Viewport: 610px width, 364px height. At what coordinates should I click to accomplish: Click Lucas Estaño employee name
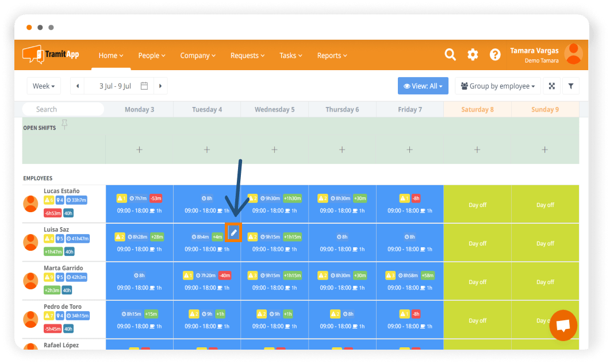tap(62, 191)
